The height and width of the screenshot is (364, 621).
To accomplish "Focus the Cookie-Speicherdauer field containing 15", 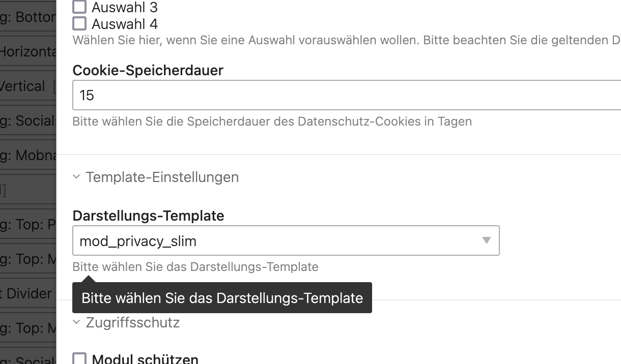I will 346,95.
